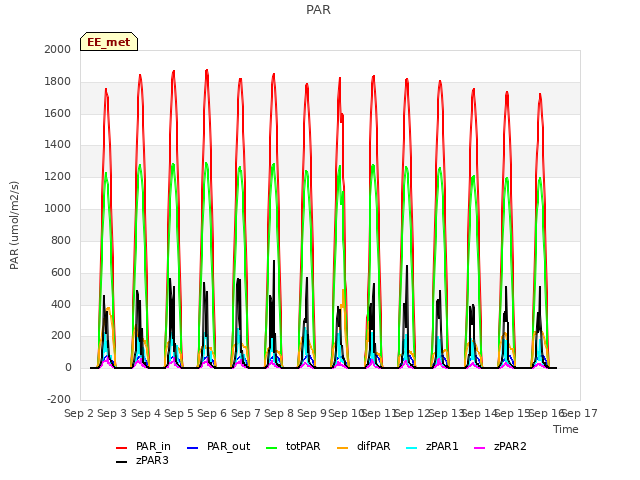
Task: Click the Sep 9 x-axis tick label
Action: (312, 413)
